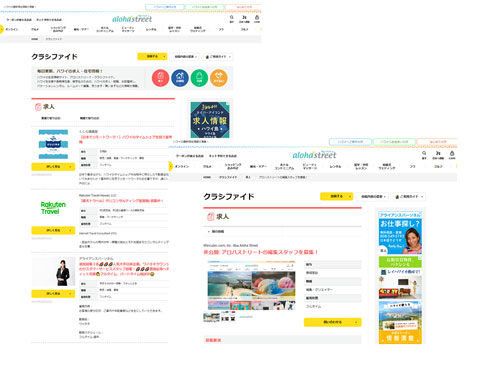The height and width of the screenshot is (380, 494).
Task: Open フラ in the detail page navigation
Action: 412,166
